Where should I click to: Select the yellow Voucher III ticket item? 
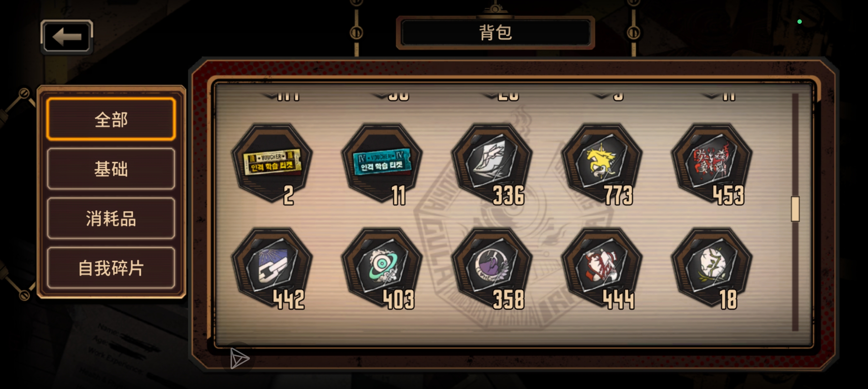[272, 163]
